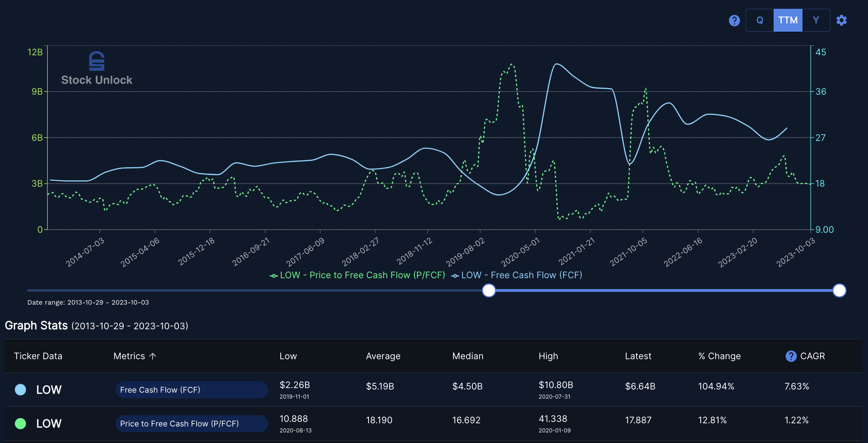Click green LOW color swatch in P/FCF row
This screenshot has width=868, height=443.
click(x=20, y=423)
